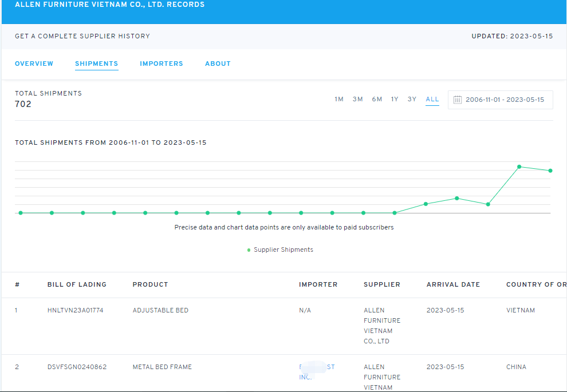This screenshot has height=392, width=567.
Task: Click the Allen Furniture Vietnam records heading
Action: [109, 5]
